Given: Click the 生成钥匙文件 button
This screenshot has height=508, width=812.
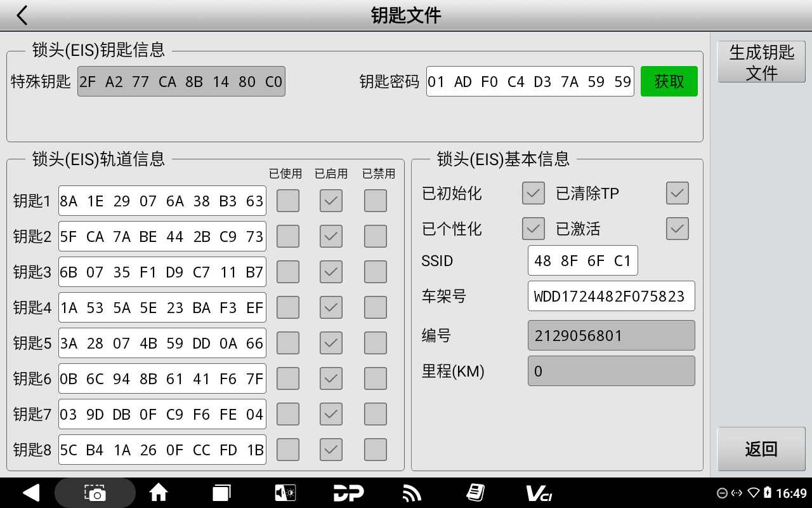Looking at the screenshot, I should click(x=761, y=62).
